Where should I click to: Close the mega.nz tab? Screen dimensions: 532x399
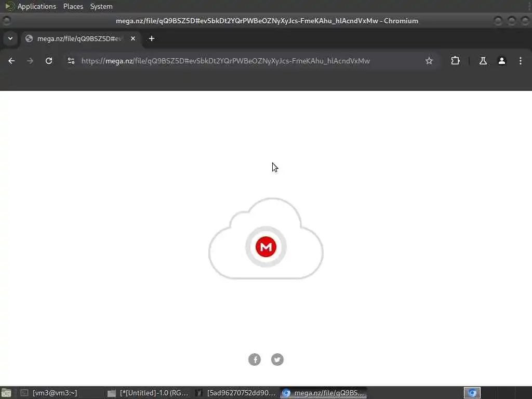click(133, 38)
